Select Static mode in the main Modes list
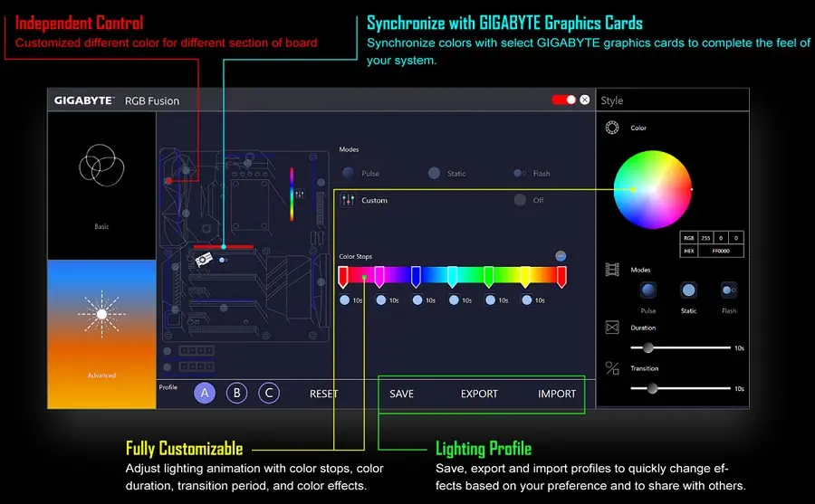 (434, 173)
